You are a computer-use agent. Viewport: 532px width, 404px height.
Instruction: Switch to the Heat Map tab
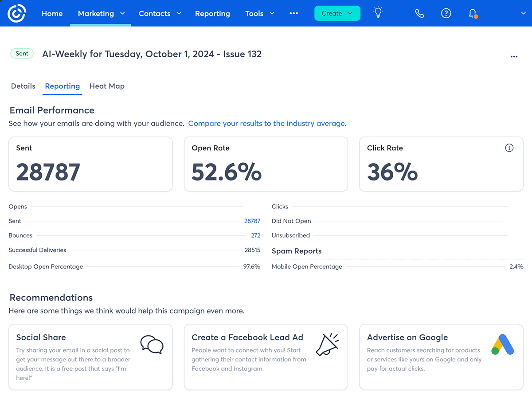point(107,86)
